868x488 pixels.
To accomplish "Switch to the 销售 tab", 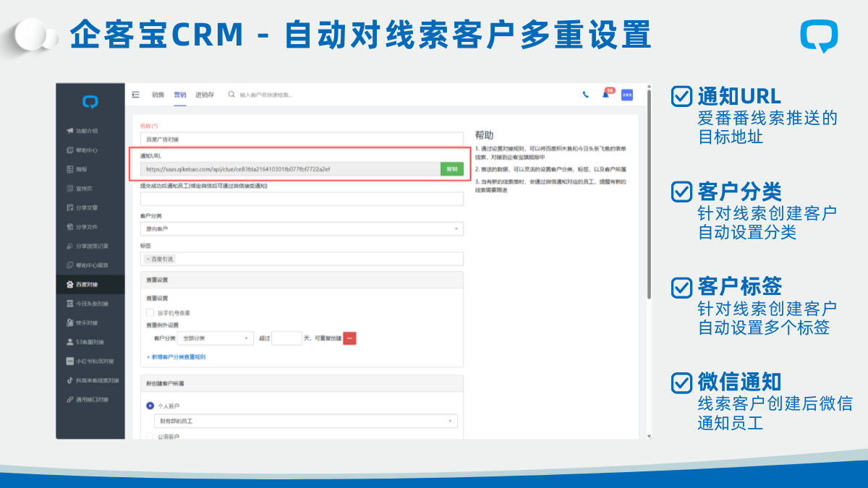I will click(x=157, y=95).
